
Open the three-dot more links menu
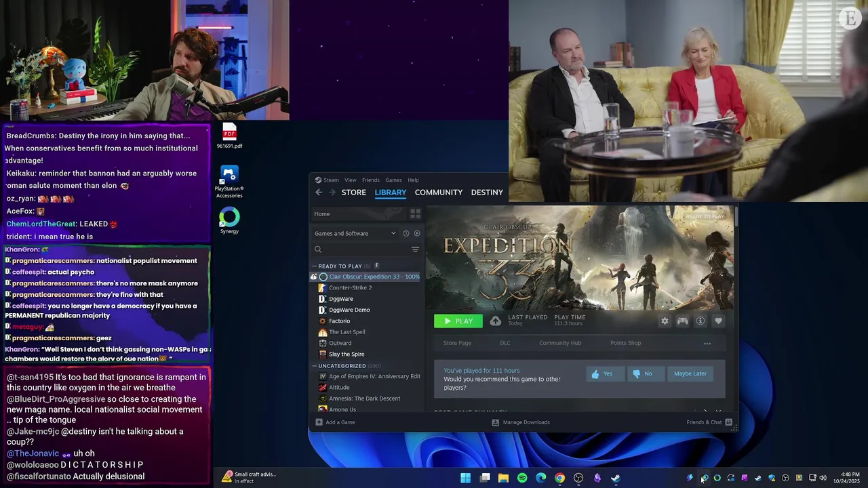click(707, 343)
